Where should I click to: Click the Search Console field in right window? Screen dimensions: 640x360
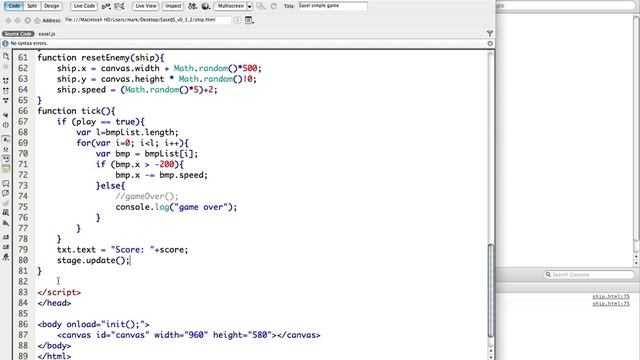click(x=589, y=275)
